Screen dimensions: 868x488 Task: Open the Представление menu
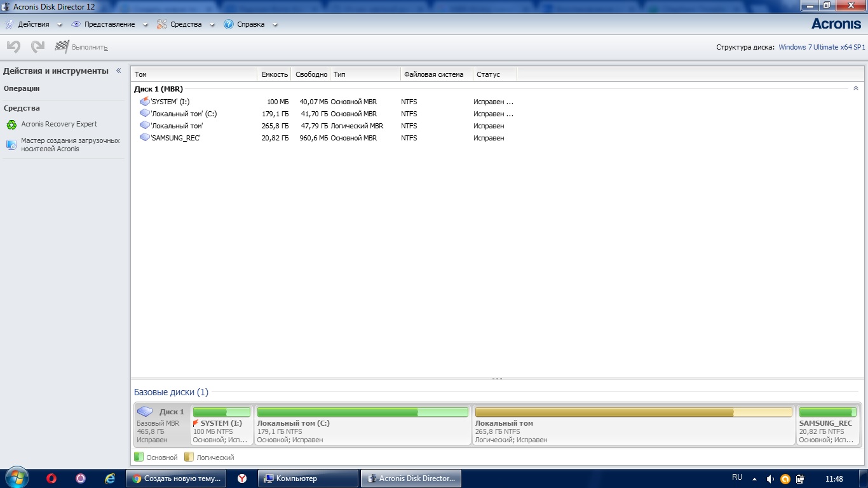109,24
